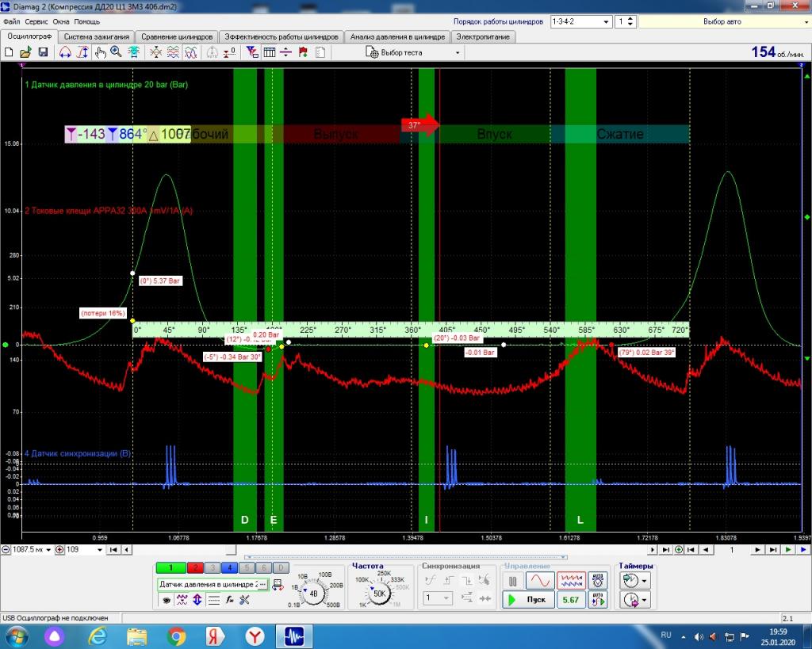812x649 pixels.
Task: Expand the 1087.5 мс time scale dropdown
Action: click(x=48, y=550)
